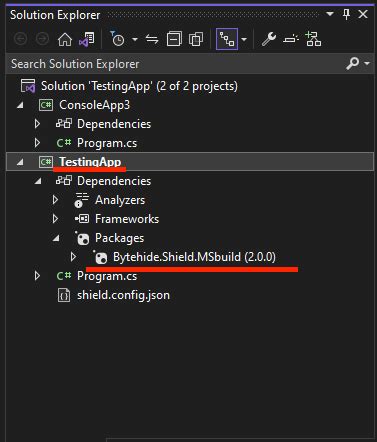Image resolution: width=377 pixels, height=442 pixels.
Task: Click the Collapse All icon
Action: coord(174,39)
